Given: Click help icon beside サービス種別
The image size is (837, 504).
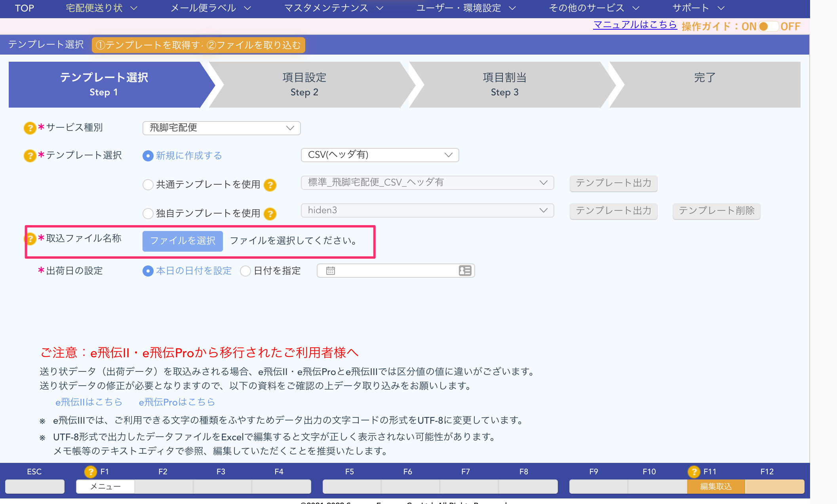Looking at the screenshot, I should coord(30,128).
